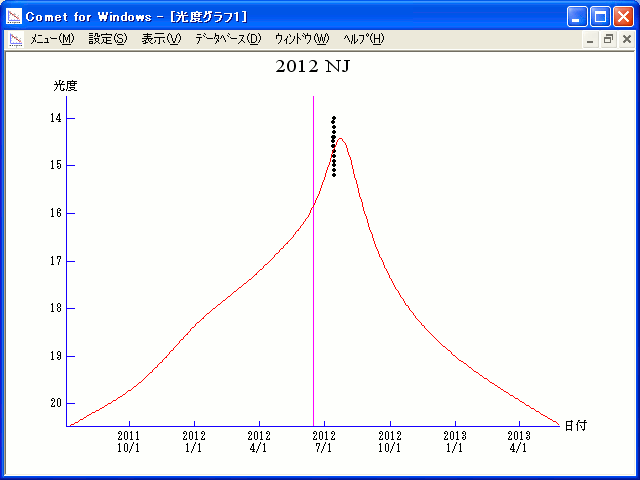640x480 pixels.
Task: Click the 光度 axis label
Action: click(65, 86)
